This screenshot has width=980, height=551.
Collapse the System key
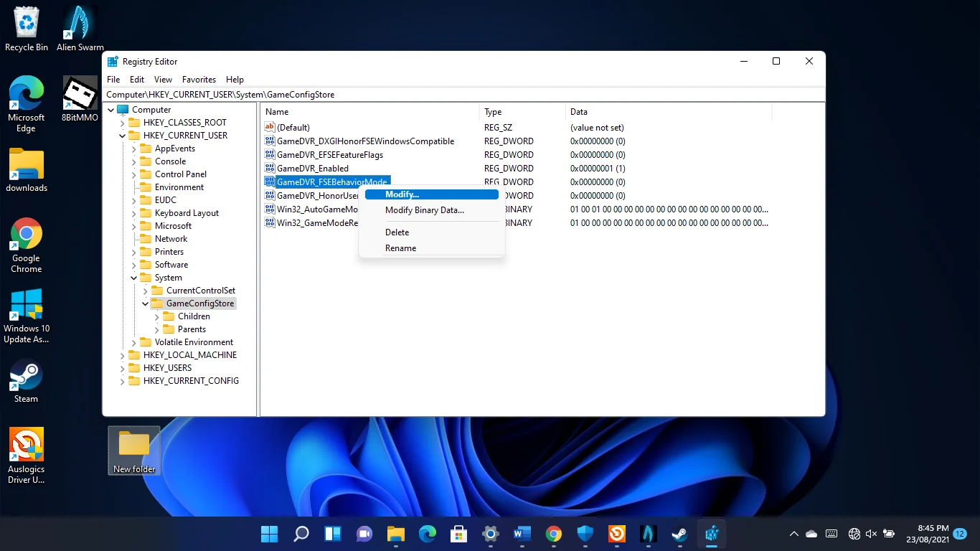(133, 278)
